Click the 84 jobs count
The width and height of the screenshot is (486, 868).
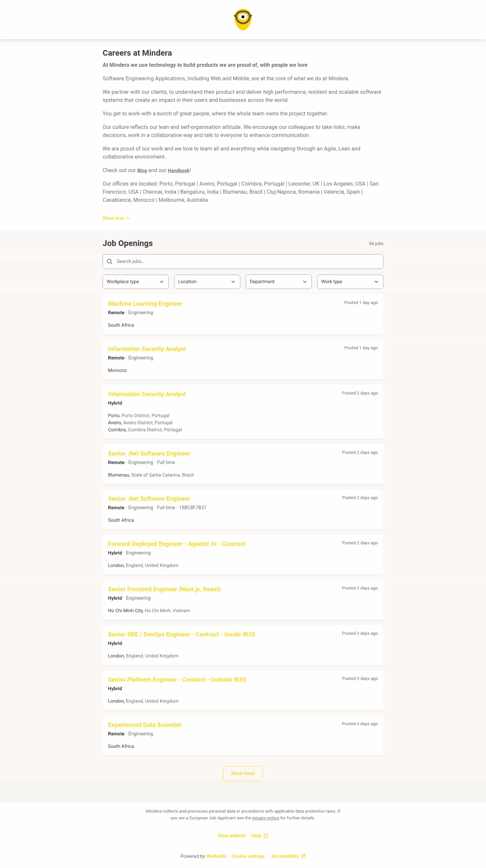point(376,244)
